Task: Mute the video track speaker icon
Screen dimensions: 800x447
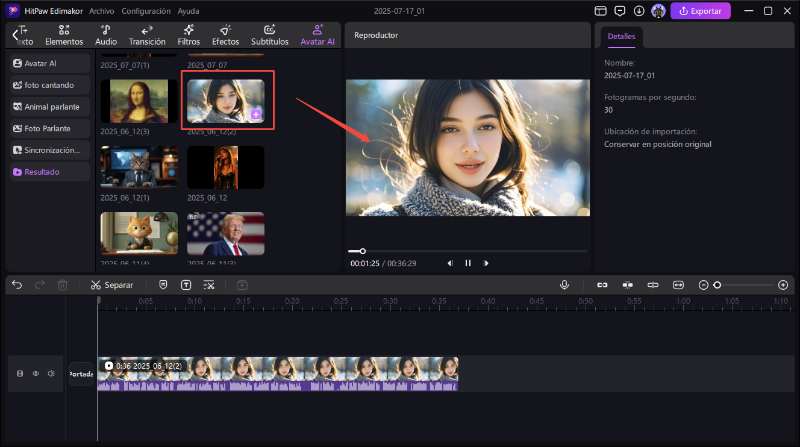Action: pyautogui.click(x=51, y=374)
